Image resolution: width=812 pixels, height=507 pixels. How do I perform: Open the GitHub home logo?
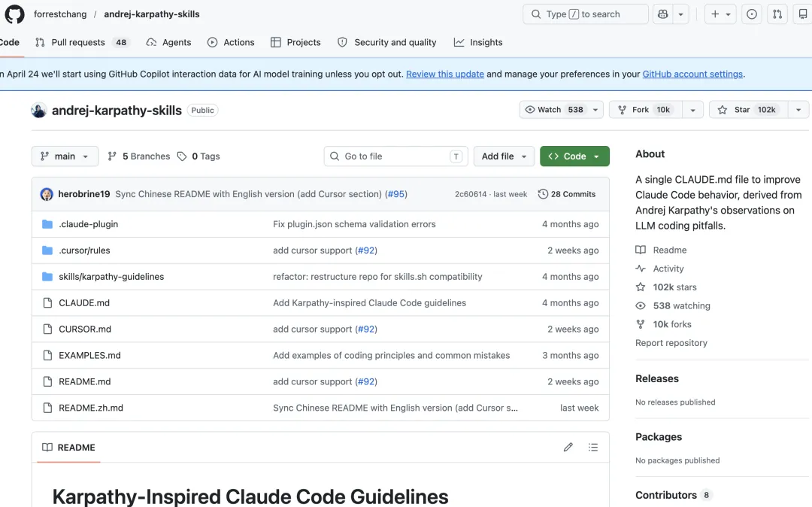14,14
